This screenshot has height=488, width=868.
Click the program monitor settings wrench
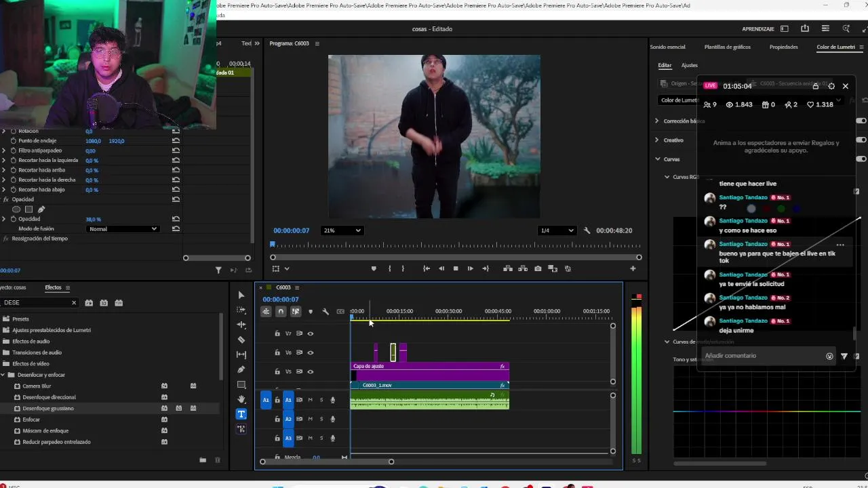(x=587, y=230)
